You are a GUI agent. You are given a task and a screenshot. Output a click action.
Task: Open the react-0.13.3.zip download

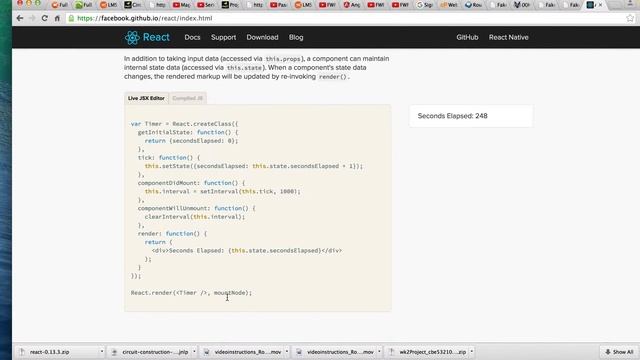click(60, 352)
